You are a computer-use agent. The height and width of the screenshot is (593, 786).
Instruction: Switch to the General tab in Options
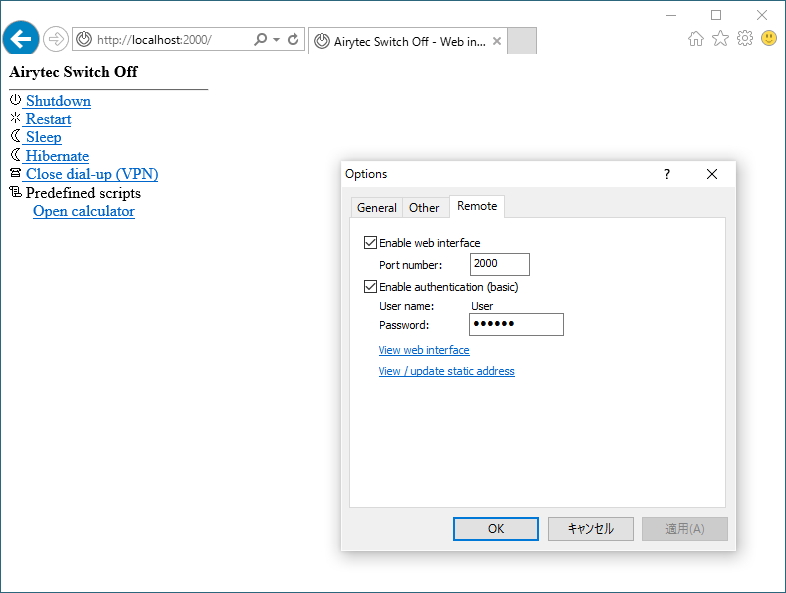[x=376, y=208]
